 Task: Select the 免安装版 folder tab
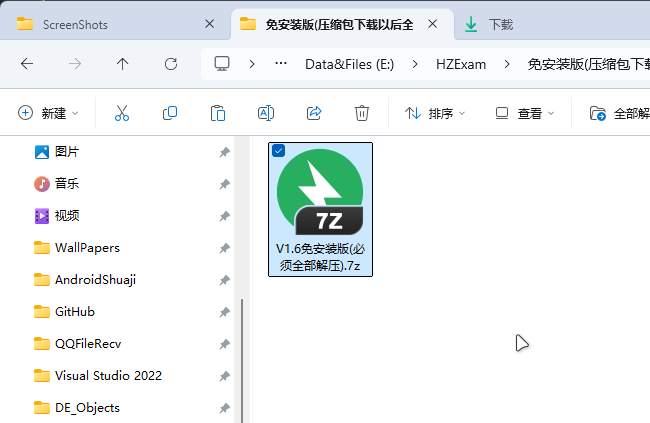tap(339, 24)
